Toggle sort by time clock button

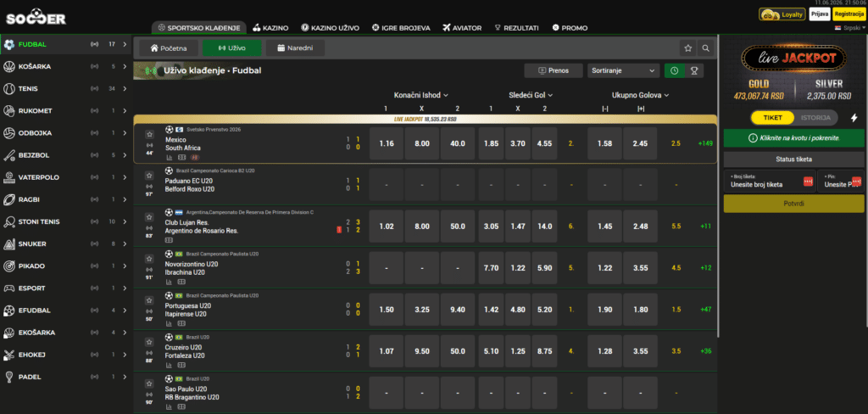tap(674, 70)
